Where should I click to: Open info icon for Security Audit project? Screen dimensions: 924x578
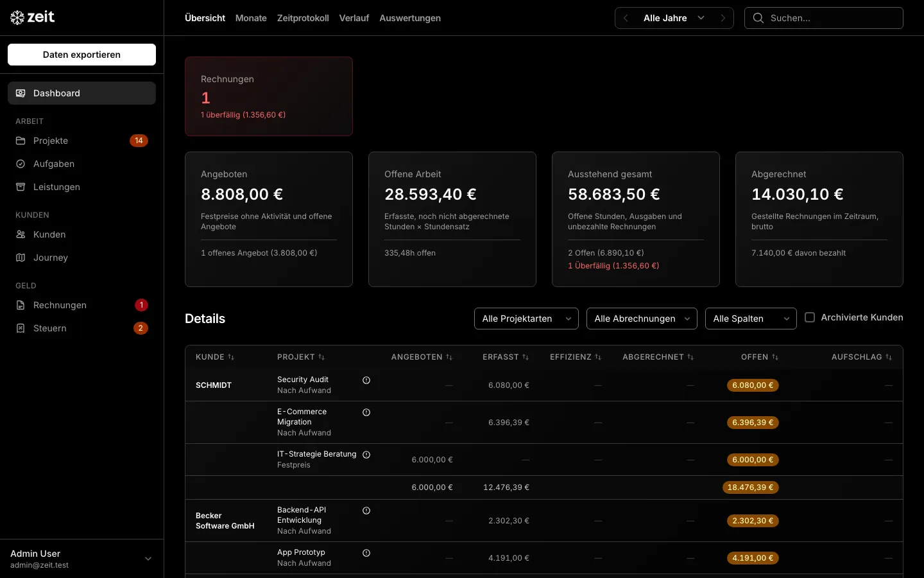pos(366,380)
